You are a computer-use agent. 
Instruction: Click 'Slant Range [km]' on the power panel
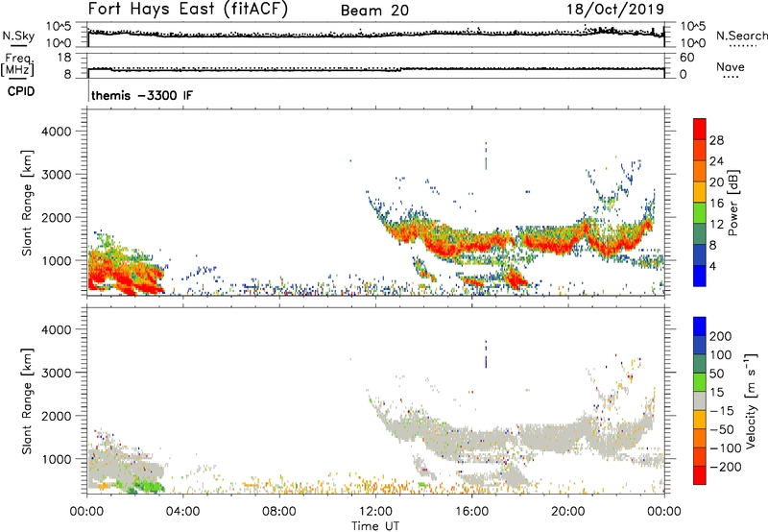[27, 203]
